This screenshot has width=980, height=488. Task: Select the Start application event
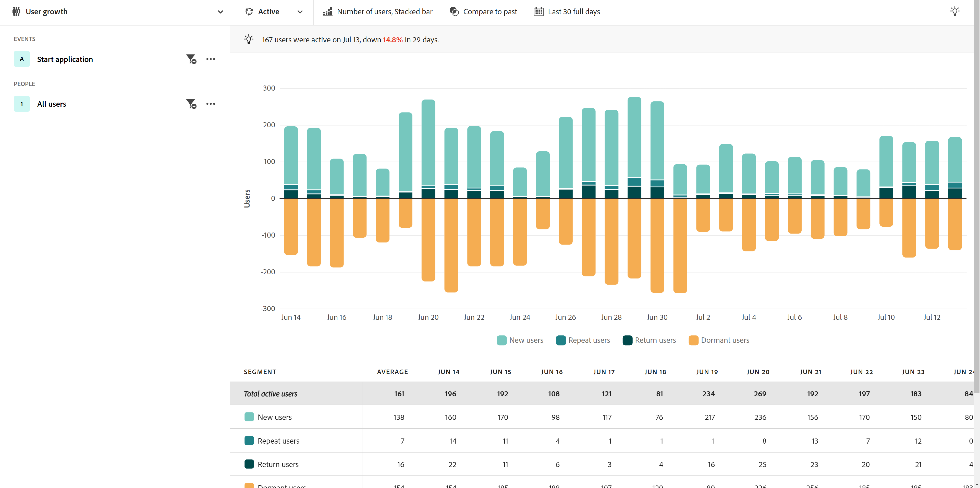point(65,59)
